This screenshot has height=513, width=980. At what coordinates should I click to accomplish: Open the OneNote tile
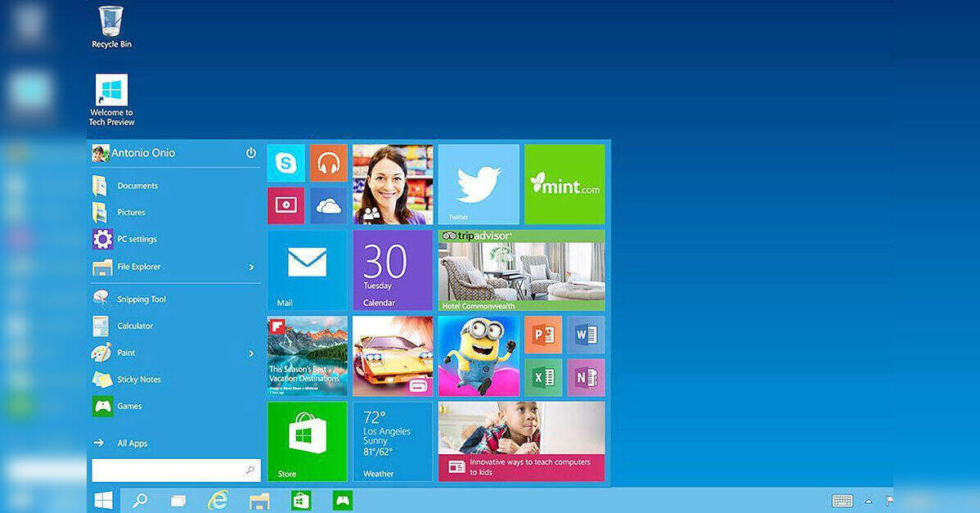(586, 377)
